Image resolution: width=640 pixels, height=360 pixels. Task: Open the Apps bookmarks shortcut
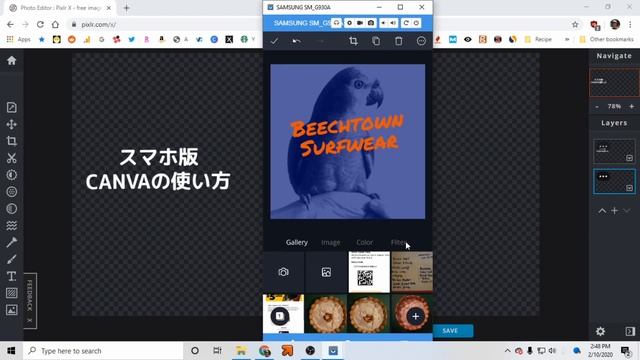[x=19, y=39]
